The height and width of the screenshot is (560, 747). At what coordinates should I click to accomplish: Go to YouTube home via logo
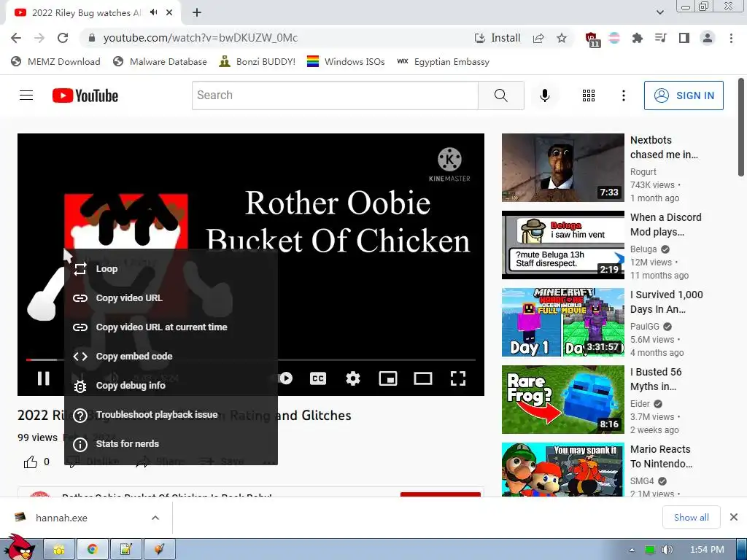coord(85,96)
